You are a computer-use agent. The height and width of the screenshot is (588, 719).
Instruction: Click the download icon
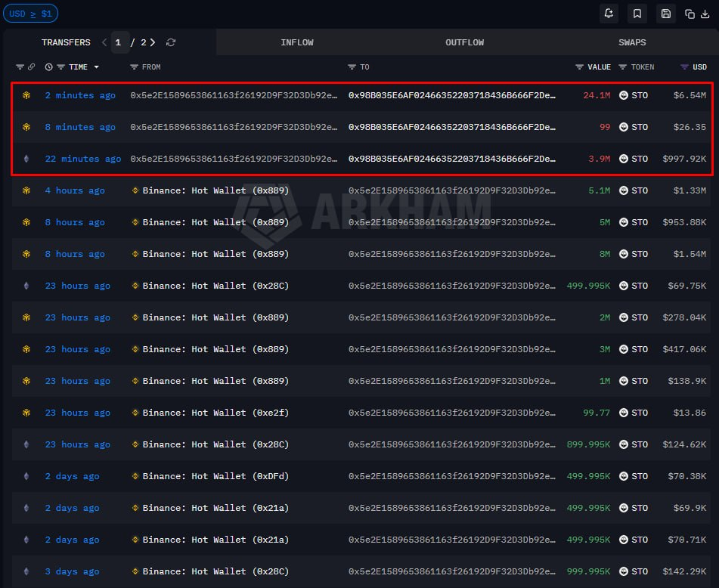tap(705, 14)
